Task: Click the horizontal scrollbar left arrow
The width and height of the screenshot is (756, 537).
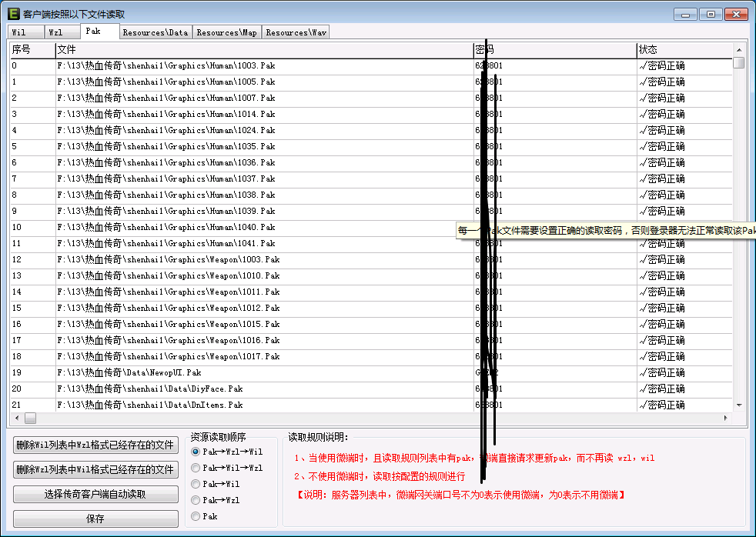Action: coord(15,418)
